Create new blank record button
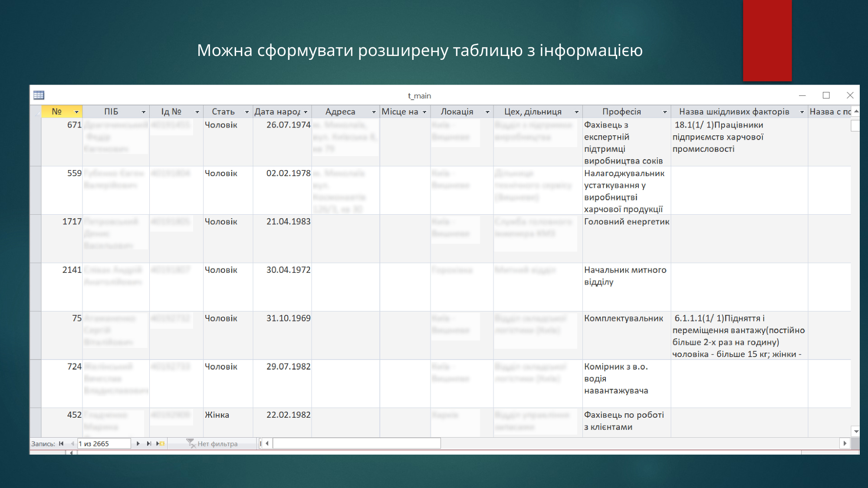Screen dimensions: 868x488 (x=161, y=444)
